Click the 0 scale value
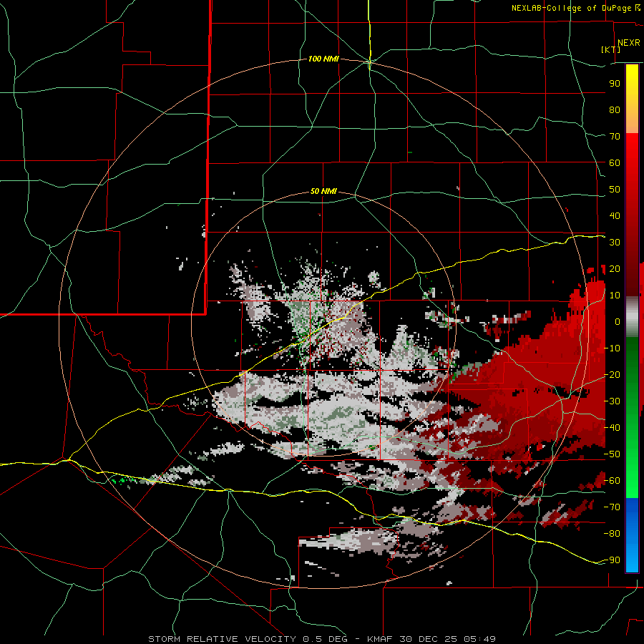 (x=618, y=321)
